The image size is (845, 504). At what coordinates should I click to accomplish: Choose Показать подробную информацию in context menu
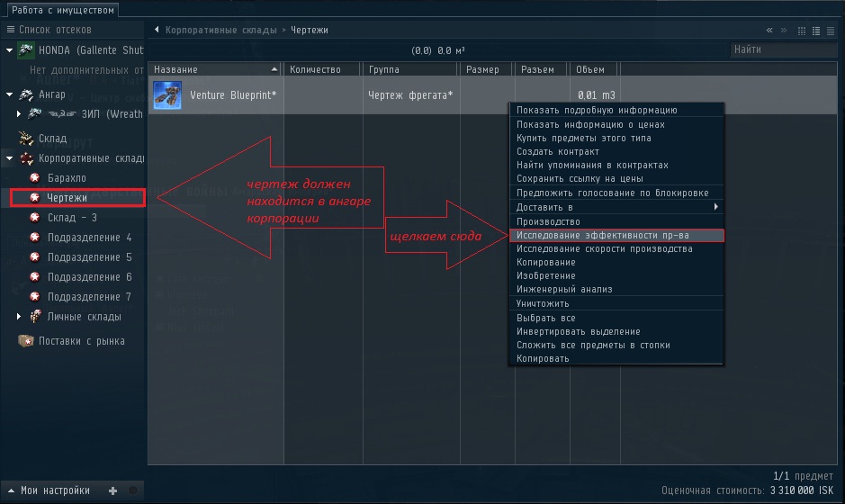click(x=616, y=110)
